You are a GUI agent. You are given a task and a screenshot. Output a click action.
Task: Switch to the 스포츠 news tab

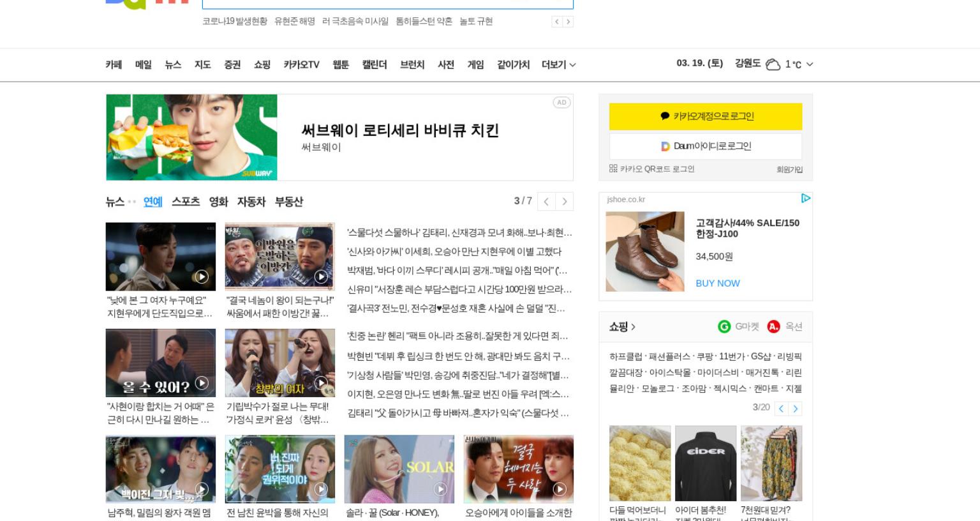tap(186, 202)
